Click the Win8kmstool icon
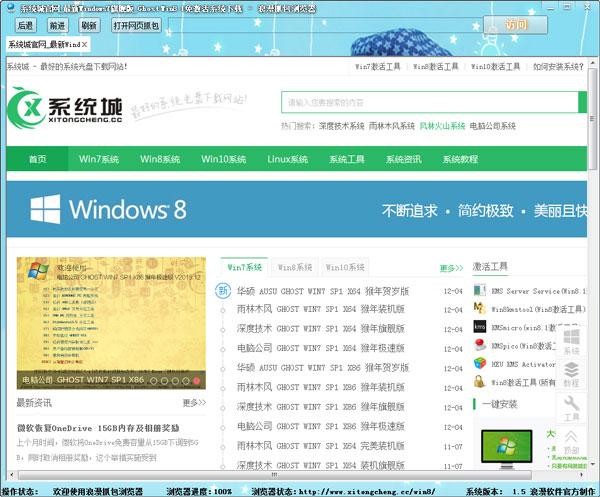 coord(479,308)
